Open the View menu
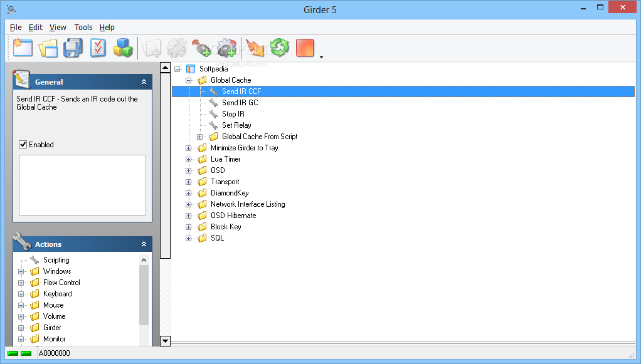 (58, 28)
